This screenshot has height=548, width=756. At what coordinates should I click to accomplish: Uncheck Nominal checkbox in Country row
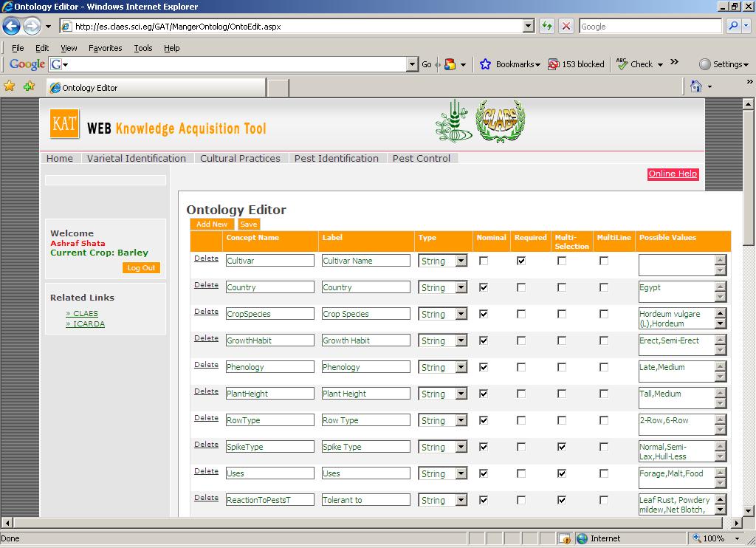(484, 287)
